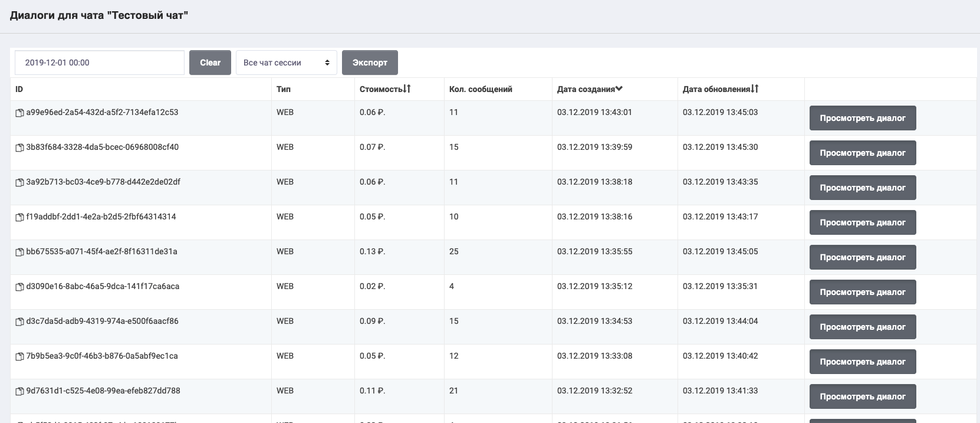This screenshot has width=980, height=423.
Task: Sort table by Дата создания column
Action: (590, 89)
